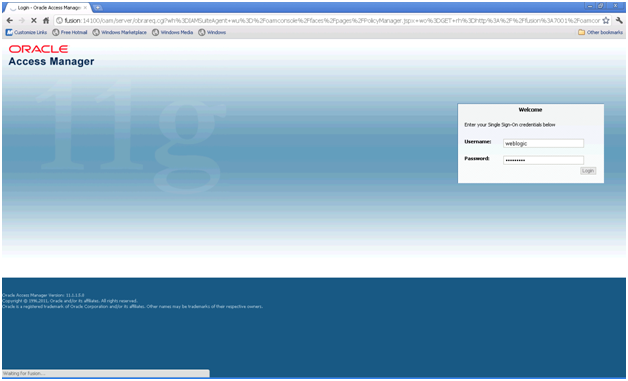Screen dimensions: 628x381
Task: Click the Password input field
Action: pos(543,160)
